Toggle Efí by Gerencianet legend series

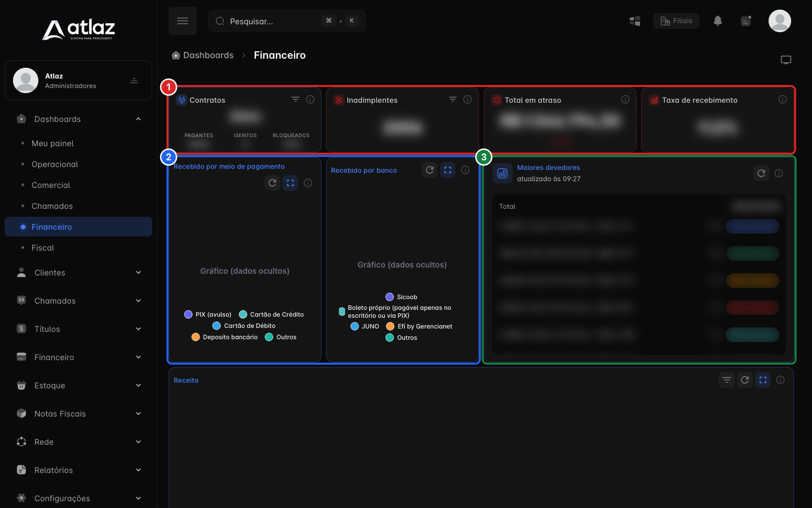click(419, 326)
